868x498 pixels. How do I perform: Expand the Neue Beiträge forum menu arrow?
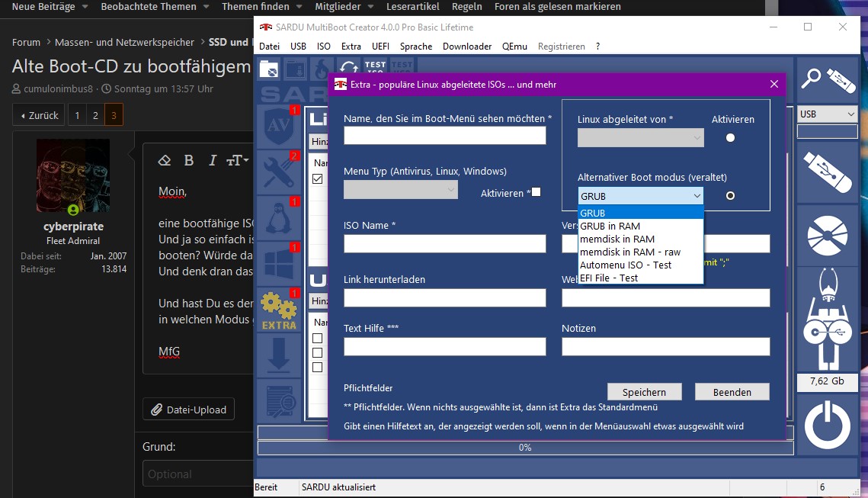pos(85,7)
